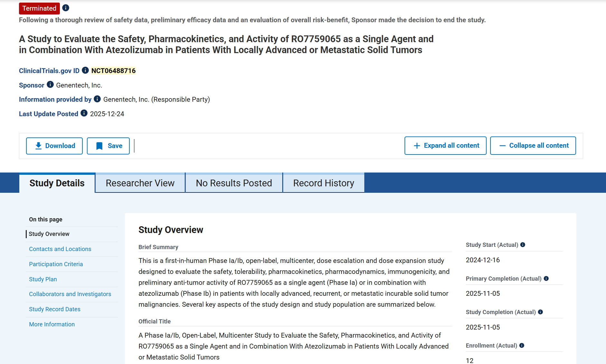The image size is (606, 364).
Task: Go to Participation Criteria section
Action: tap(56, 264)
